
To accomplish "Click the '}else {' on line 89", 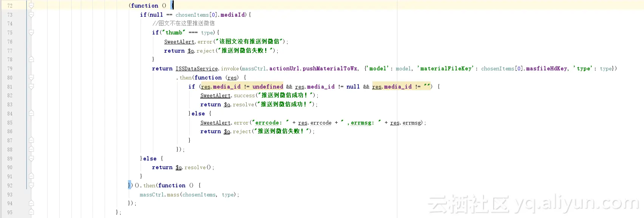I will click(x=151, y=159).
